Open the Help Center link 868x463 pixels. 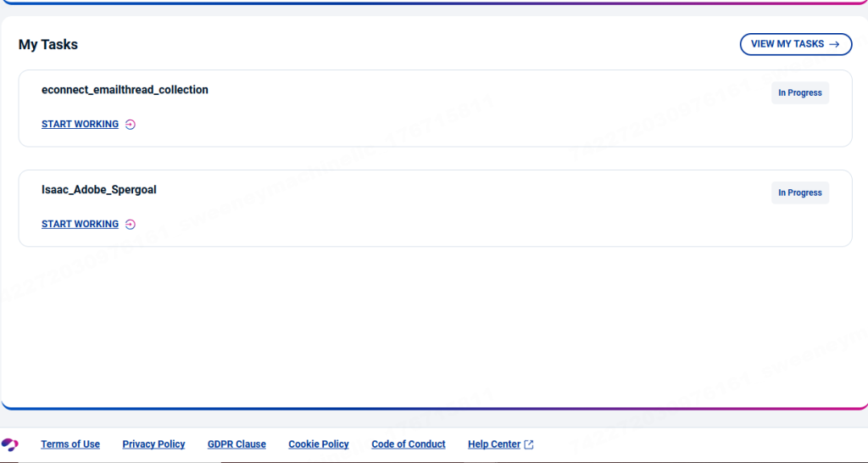point(494,444)
